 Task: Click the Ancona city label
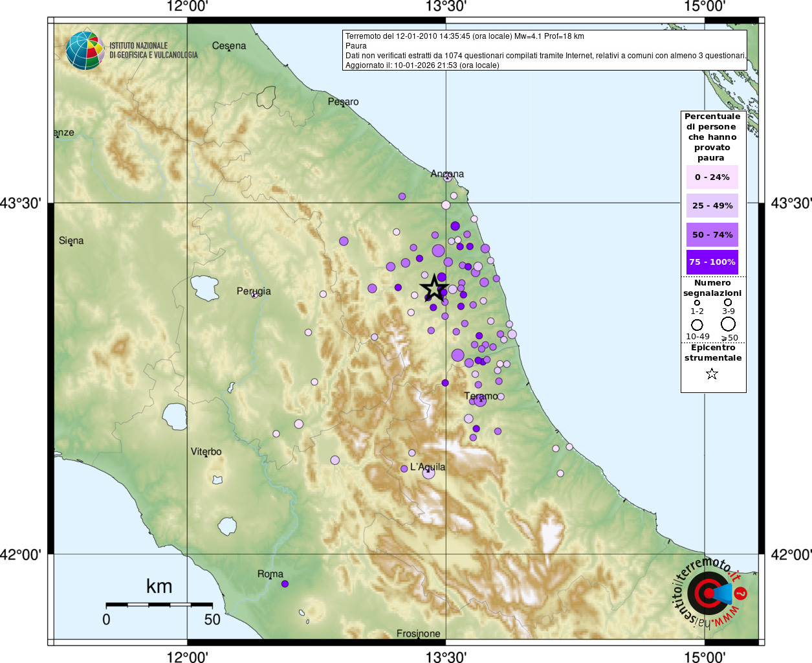coord(447,174)
